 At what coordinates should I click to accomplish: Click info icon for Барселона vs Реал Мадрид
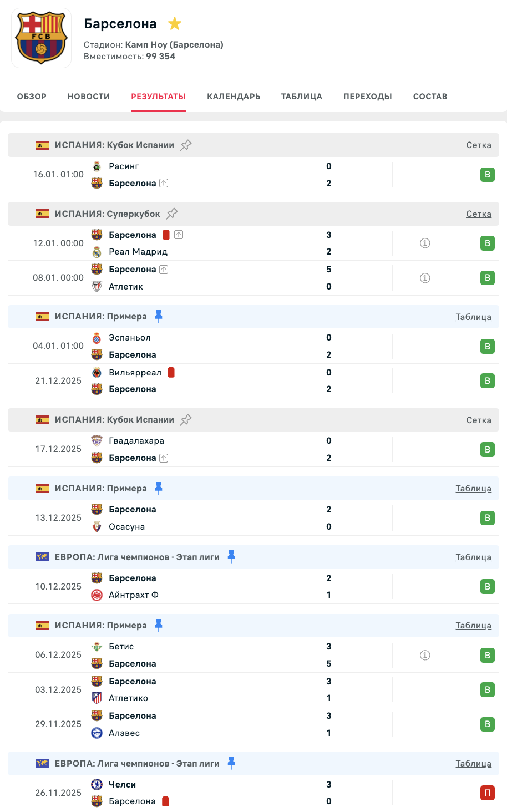[x=425, y=243]
